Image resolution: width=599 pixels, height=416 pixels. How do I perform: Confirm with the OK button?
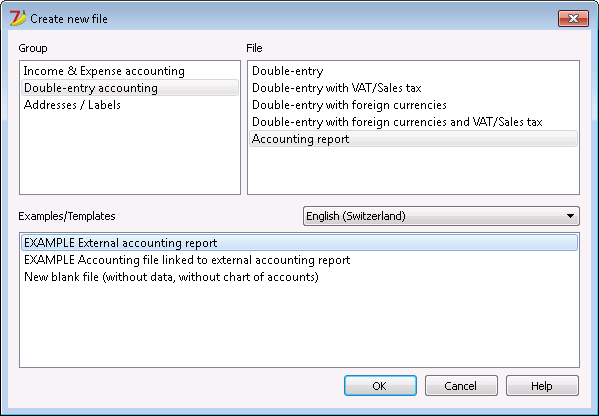point(380,386)
